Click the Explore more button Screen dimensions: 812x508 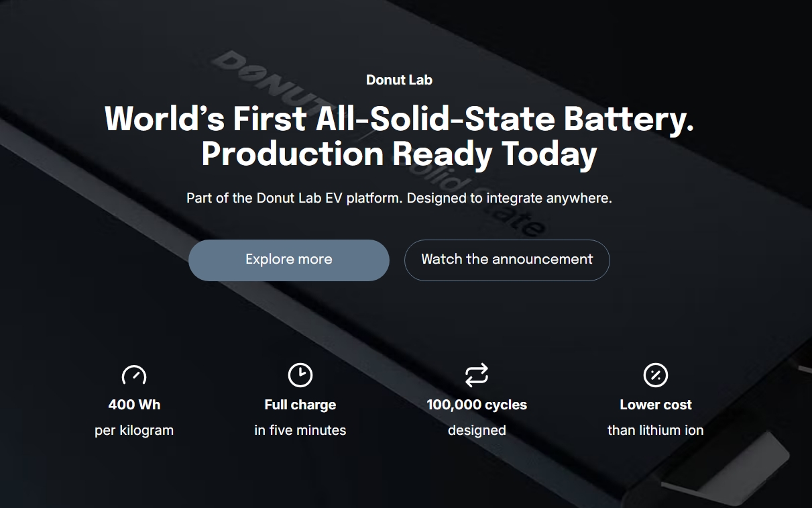tap(289, 260)
